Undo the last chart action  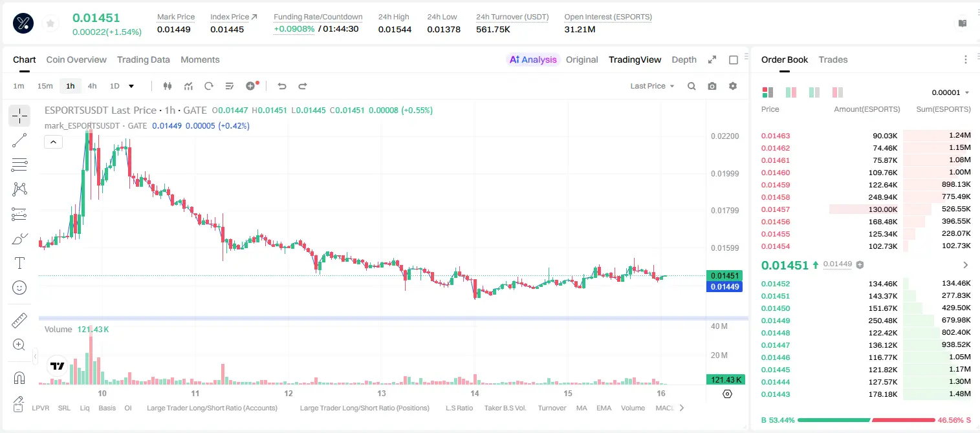281,86
